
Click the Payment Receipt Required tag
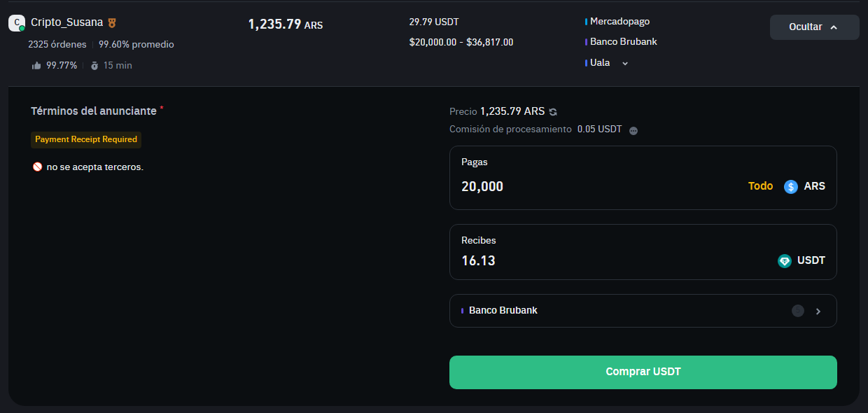(86, 139)
